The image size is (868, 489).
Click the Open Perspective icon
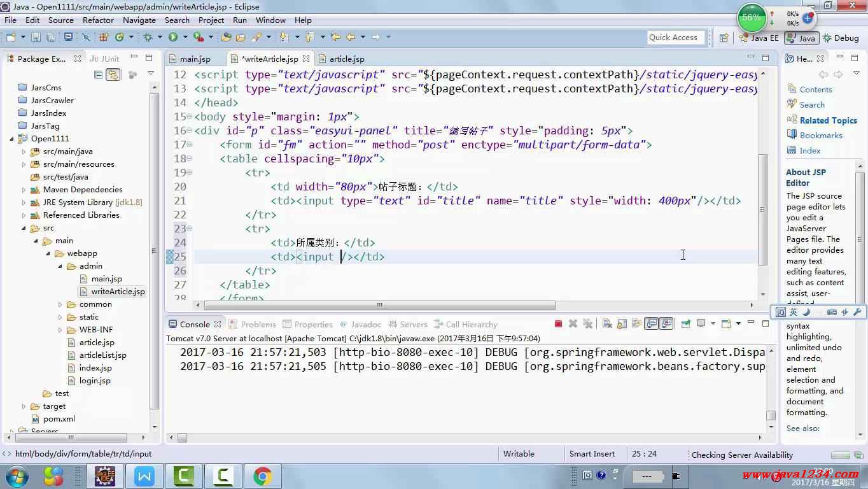coord(724,38)
